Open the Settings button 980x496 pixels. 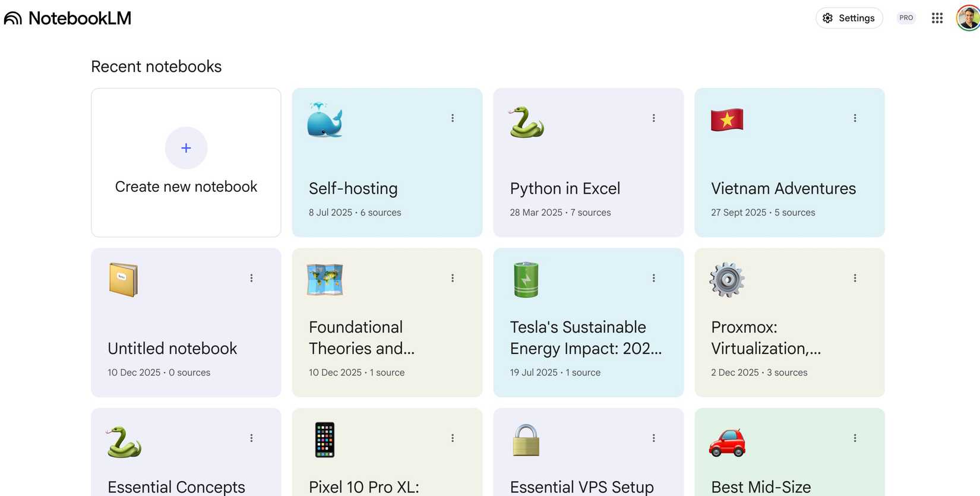[849, 18]
